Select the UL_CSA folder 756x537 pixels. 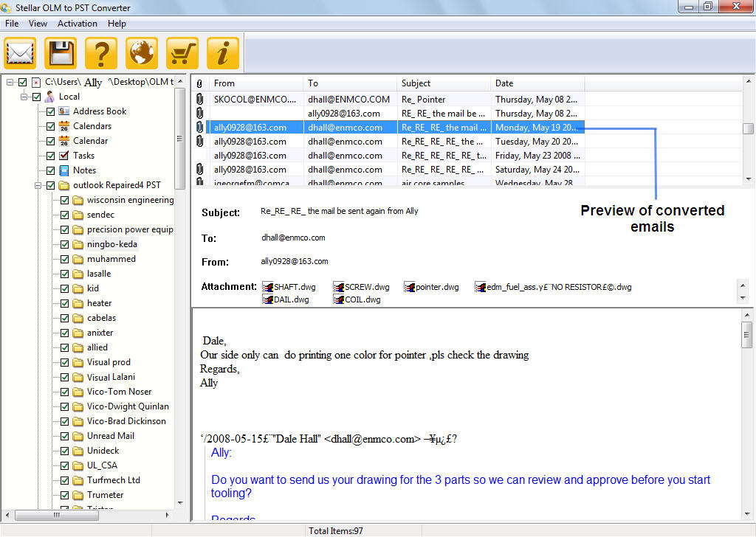[x=102, y=465]
